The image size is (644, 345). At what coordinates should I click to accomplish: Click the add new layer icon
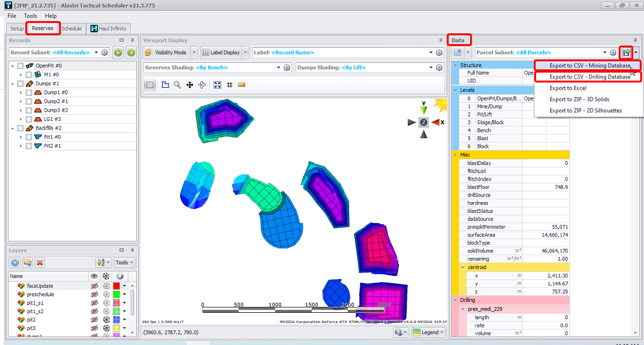point(15,262)
